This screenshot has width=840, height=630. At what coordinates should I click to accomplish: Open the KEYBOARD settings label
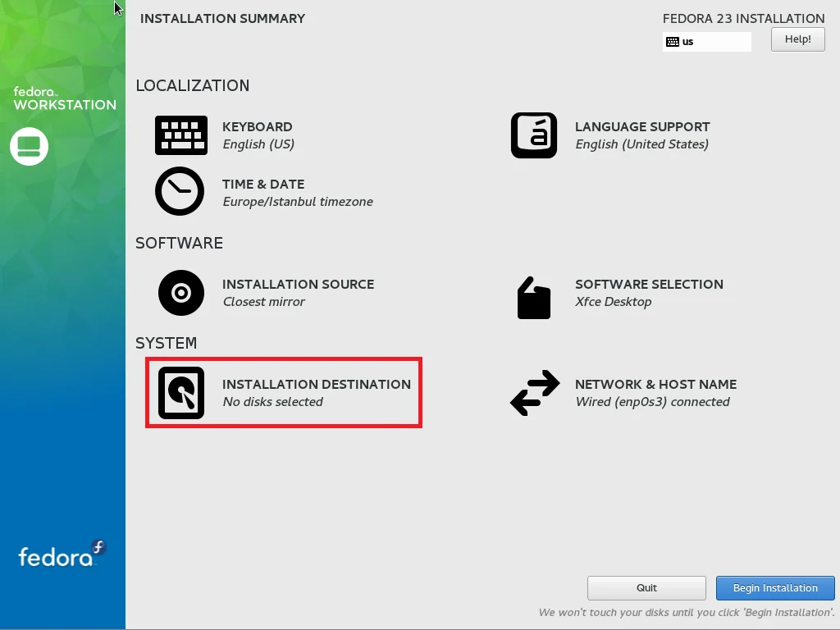pos(257,127)
